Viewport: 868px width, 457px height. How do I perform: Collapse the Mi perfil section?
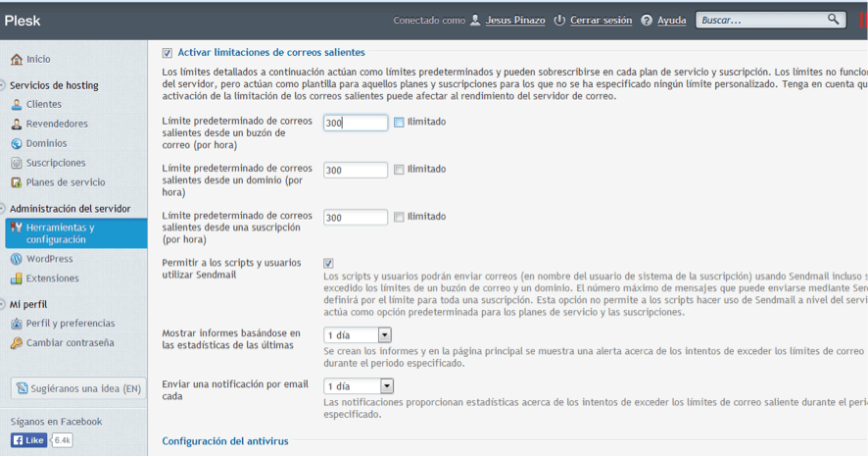[2, 304]
